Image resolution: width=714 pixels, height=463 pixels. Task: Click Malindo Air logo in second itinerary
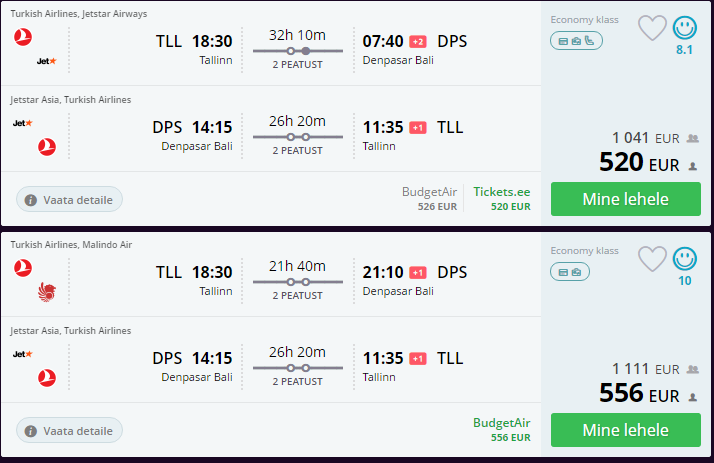(x=46, y=292)
